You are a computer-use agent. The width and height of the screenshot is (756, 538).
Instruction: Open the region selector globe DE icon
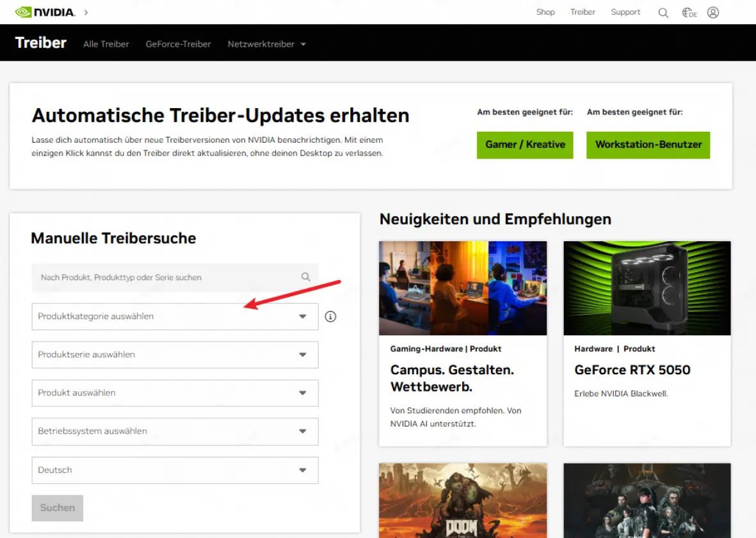point(689,13)
